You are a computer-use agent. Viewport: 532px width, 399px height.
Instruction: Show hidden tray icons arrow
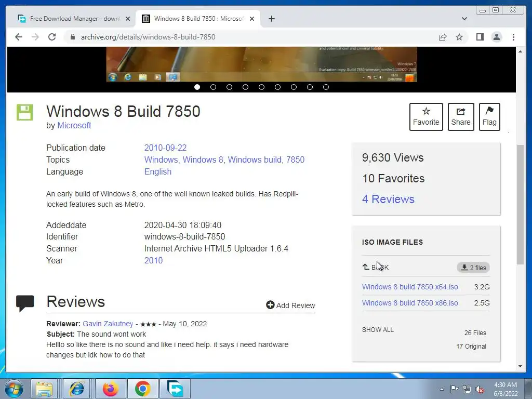point(442,389)
